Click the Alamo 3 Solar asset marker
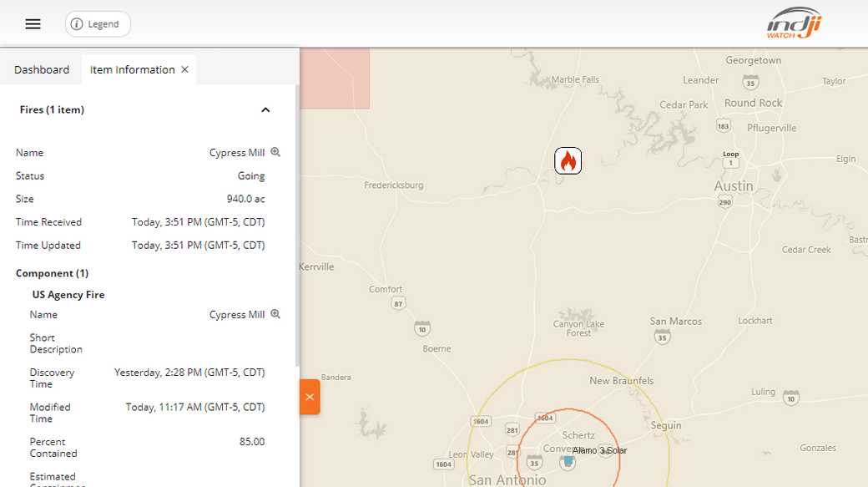The width and height of the screenshot is (868, 487). [x=568, y=460]
